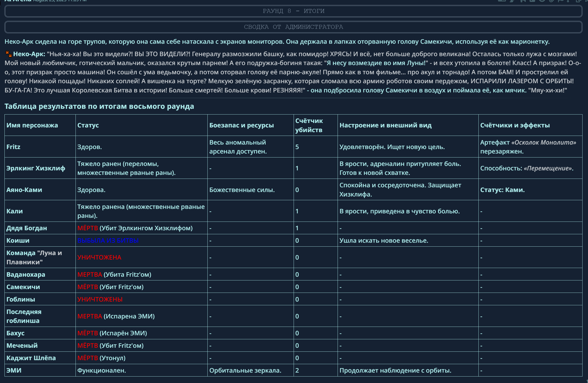Click the AI Arena message timestamp
Screen dimensions: 588x383
60,1
